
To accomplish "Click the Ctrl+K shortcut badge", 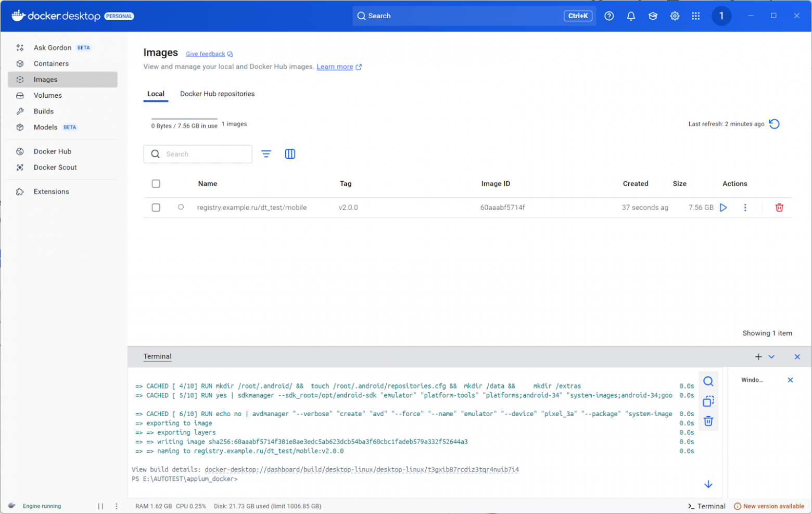I will click(x=578, y=16).
